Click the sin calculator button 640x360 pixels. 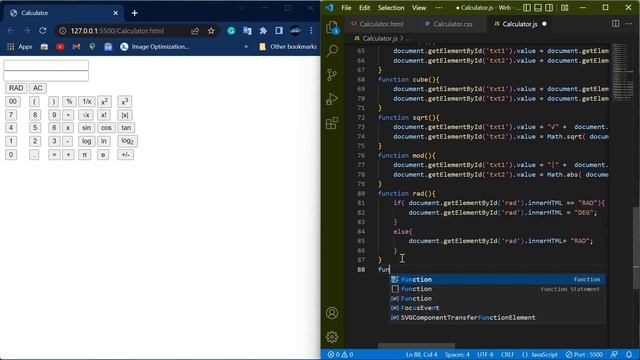[86, 128]
